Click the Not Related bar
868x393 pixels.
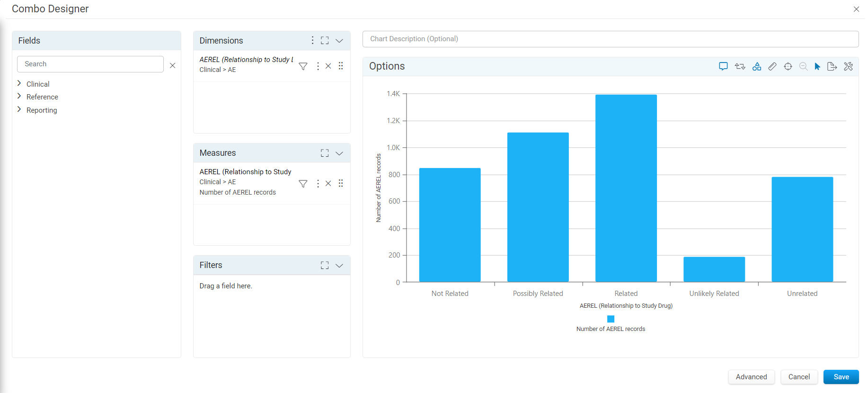click(450, 225)
